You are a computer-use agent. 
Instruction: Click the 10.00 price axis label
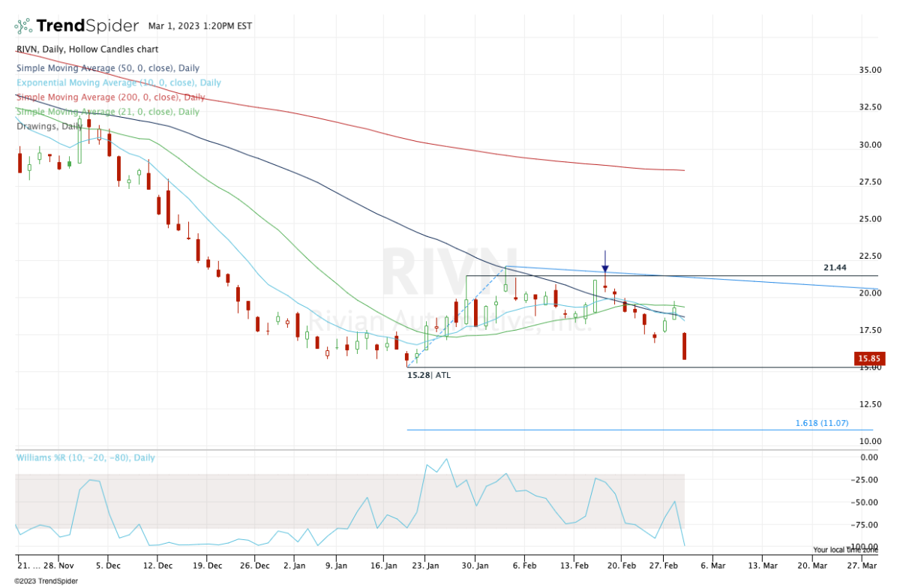(x=870, y=442)
